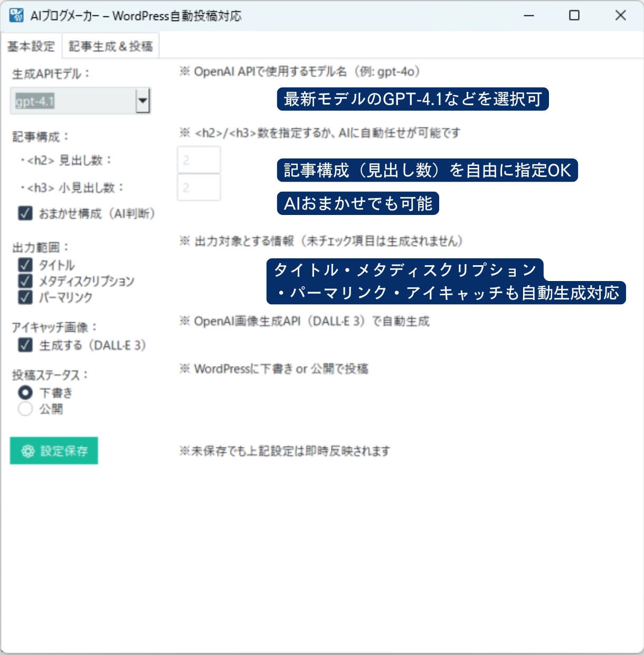Select the 公開 radio button
Image resolution: width=644 pixels, height=655 pixels.
[x=25, y=409]
